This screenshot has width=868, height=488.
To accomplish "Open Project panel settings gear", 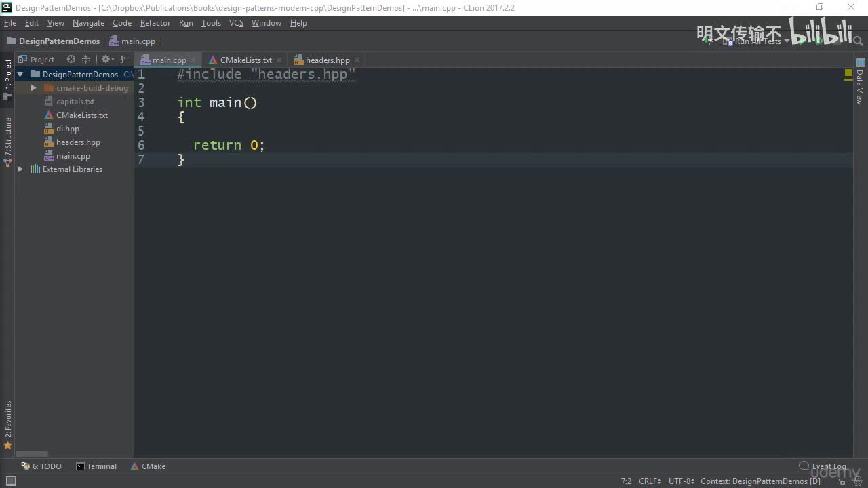I will (x=106, y=60).
